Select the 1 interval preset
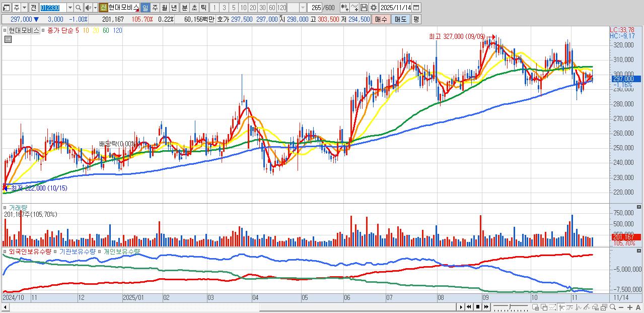The height and width of the screenshot is (313, 644). (214, 8)
